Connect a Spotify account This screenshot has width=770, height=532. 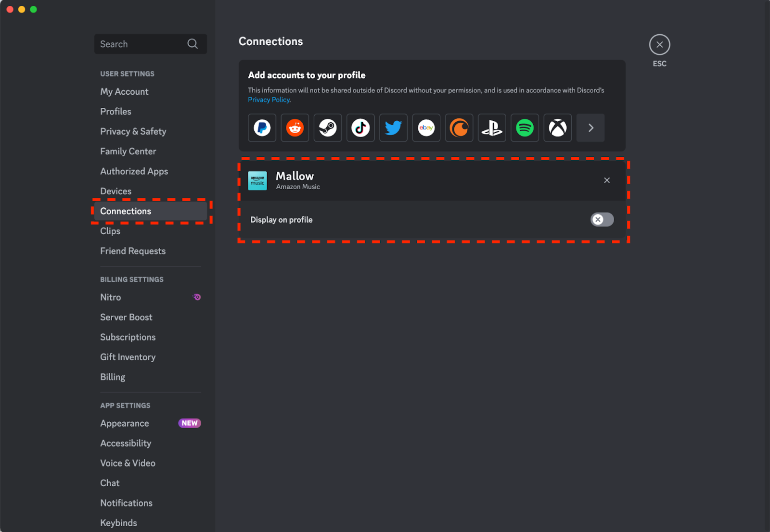click(x=525, y=128)
